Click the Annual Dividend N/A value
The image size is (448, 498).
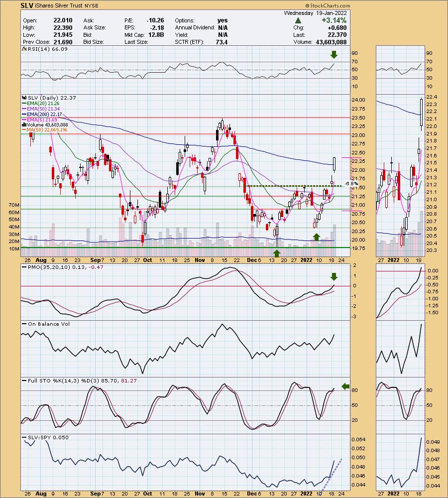(x=223, y=27)
